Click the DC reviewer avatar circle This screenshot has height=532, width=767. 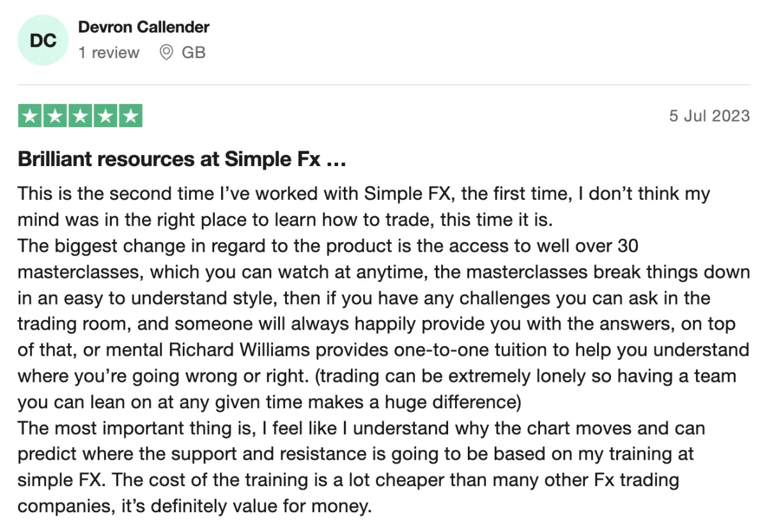click(x=43, y=40)
